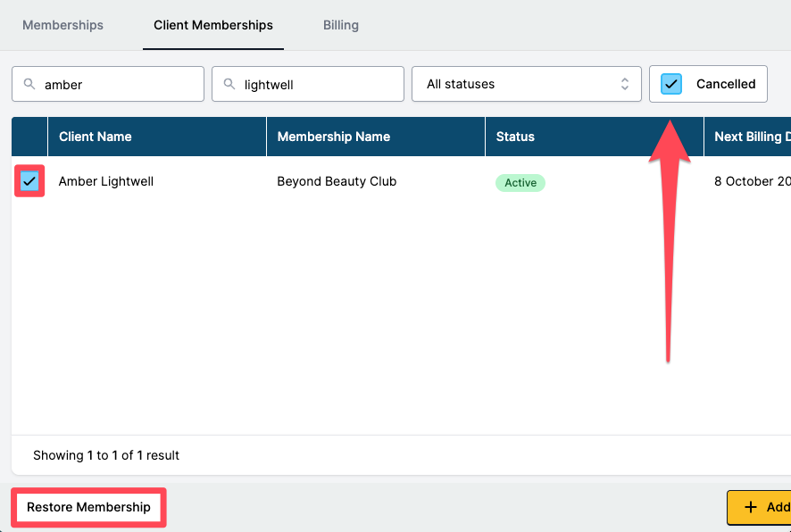
Task: Open the Amber Lightwell client name cell
Action: pyautogui.click(x=106, y=181)
